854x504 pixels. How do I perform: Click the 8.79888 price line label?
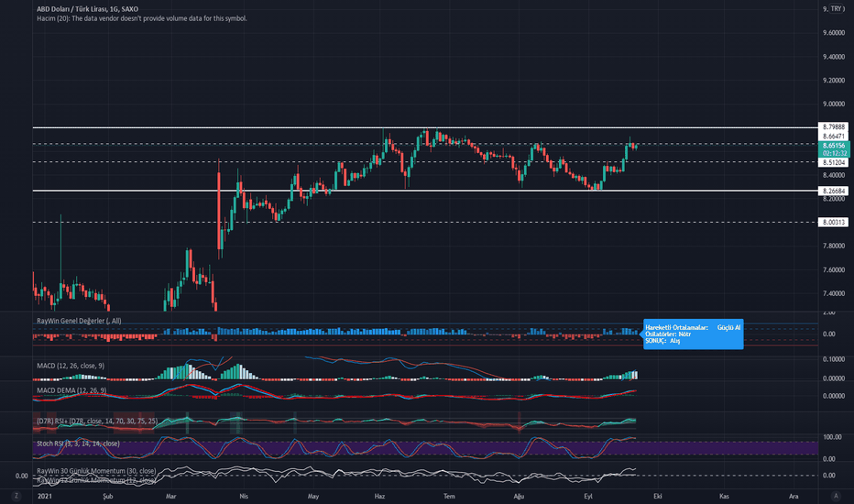click(x=833, y=126)
